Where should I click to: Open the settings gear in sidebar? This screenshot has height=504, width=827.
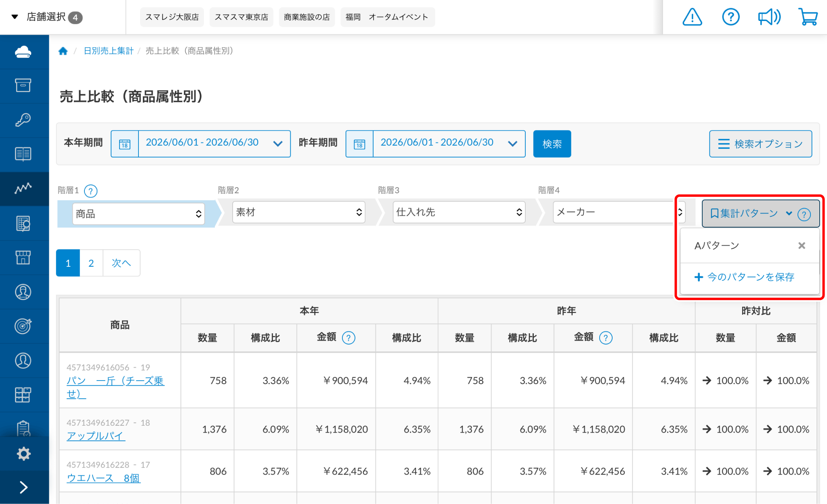point(23,454)
